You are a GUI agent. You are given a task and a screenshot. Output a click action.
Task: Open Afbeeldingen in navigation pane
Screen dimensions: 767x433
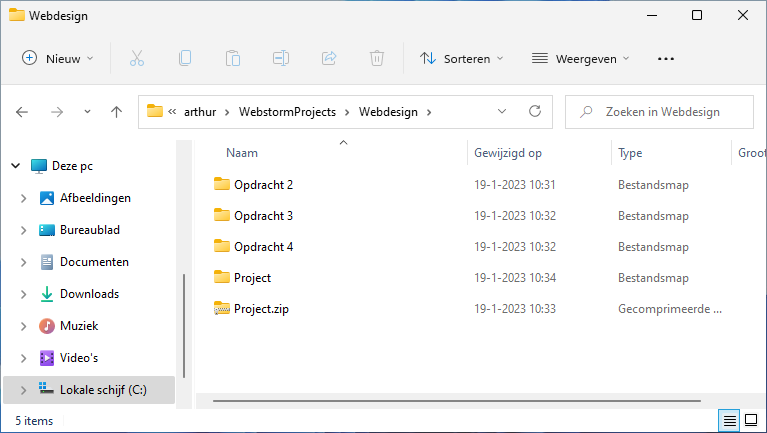(95, 198)
